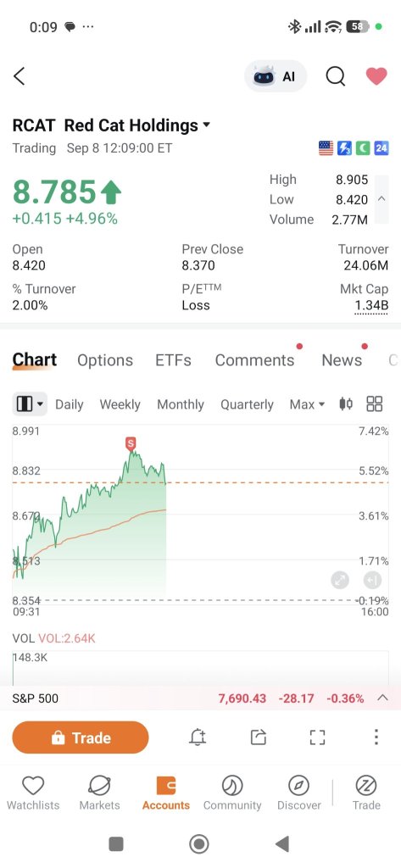Tap the orange Trade button

coord(81,738)
